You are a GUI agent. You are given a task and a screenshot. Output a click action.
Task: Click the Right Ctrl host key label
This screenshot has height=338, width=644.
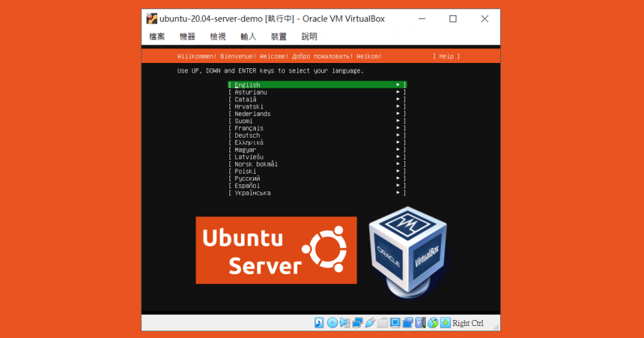tap(468, 323)
